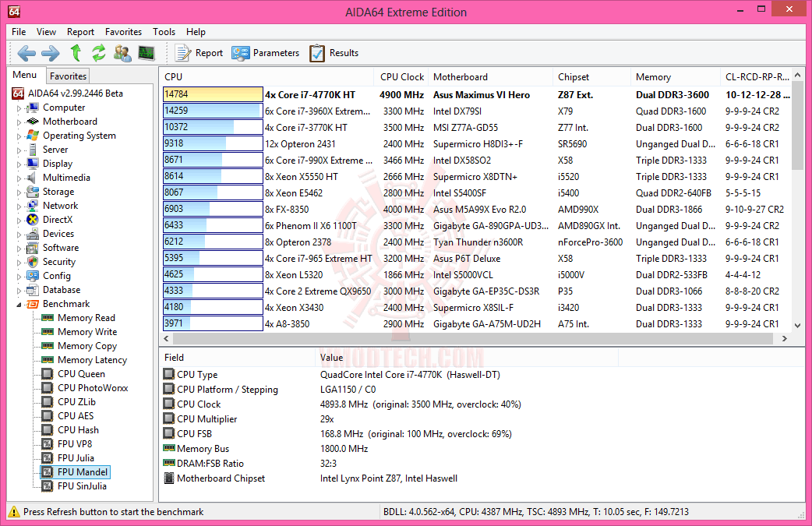Open the Report menu
The height and width of the screenshot is (526, 812).
coord(80,32)
